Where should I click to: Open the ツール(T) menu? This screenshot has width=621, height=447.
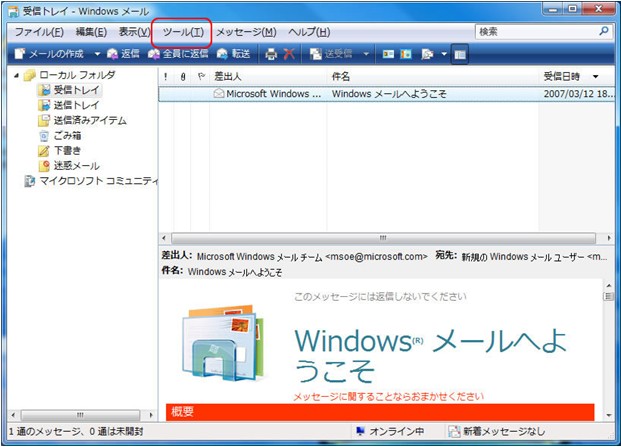[x=183, y=32]
